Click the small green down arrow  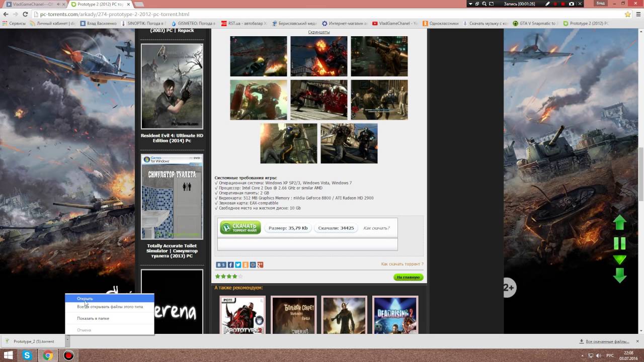click(x=620, y=260)
